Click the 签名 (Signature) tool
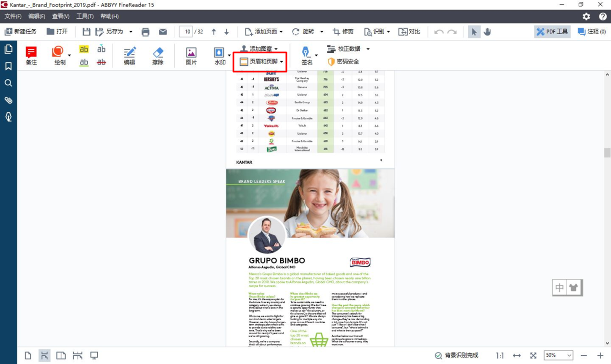611x364 pixels. 307,56
